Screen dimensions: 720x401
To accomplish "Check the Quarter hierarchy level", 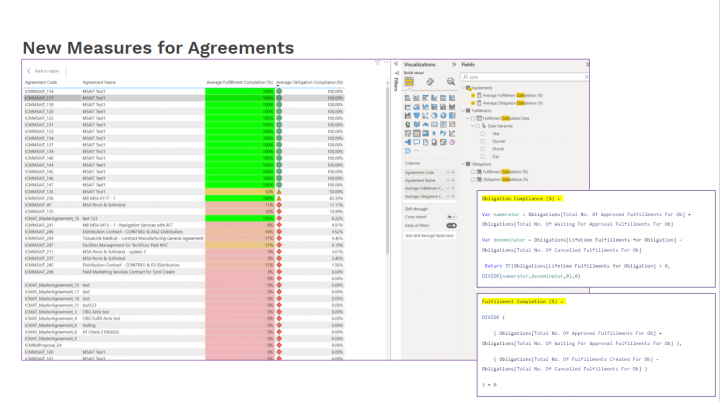I will tap(483, 141).
